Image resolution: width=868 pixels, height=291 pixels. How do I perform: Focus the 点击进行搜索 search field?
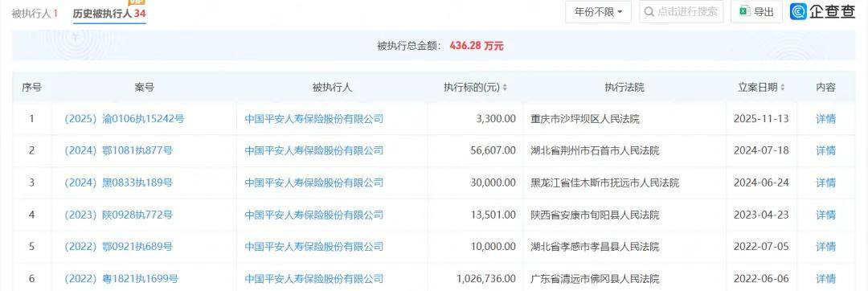point(681,11)
